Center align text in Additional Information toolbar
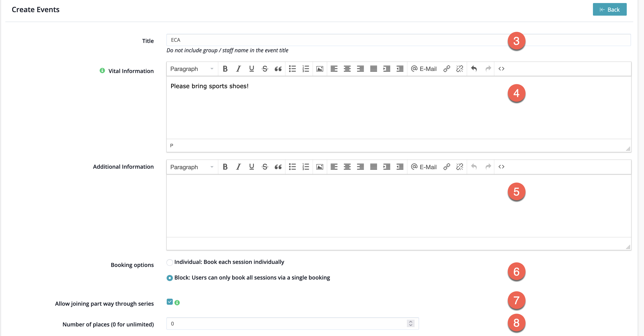Screen dimensions: 644x336 pyautogui.click(x=347, y=167)
